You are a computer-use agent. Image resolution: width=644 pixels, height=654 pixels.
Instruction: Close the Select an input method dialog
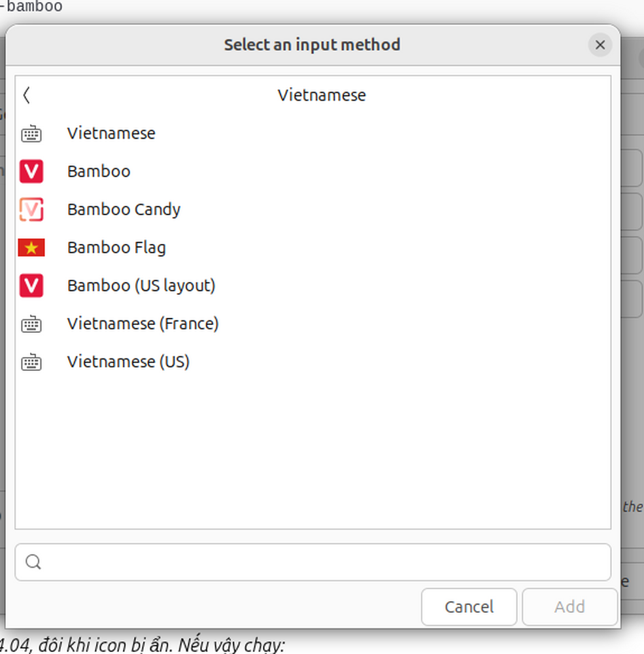tap(600, 45)
